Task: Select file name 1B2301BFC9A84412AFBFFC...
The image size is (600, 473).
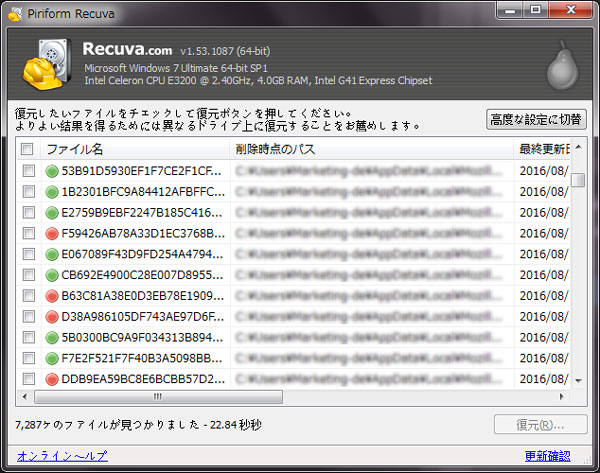Action: 143,192
